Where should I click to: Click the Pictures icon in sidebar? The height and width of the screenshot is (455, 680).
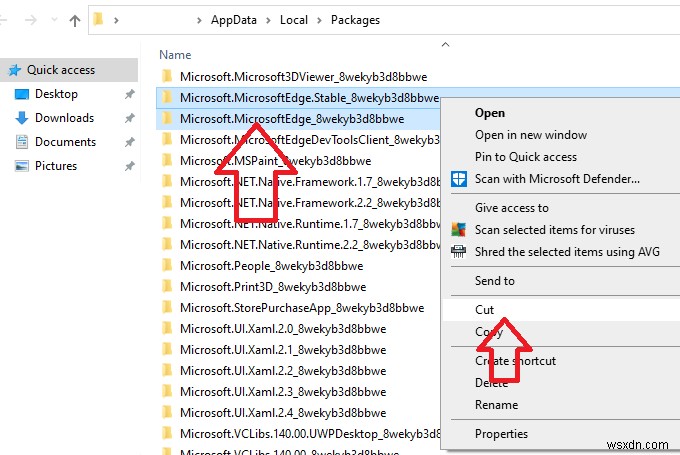[x=22, y=166]
